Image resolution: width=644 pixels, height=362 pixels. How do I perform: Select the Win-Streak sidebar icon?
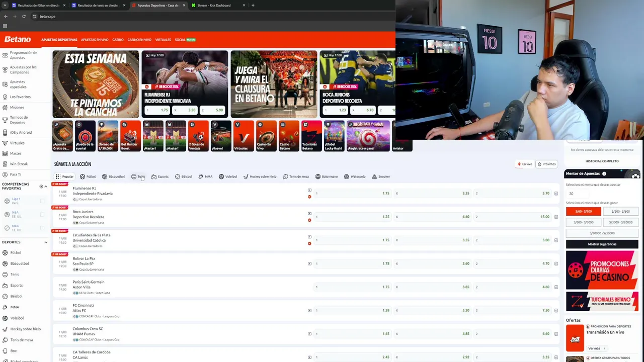tap(5, 164)
